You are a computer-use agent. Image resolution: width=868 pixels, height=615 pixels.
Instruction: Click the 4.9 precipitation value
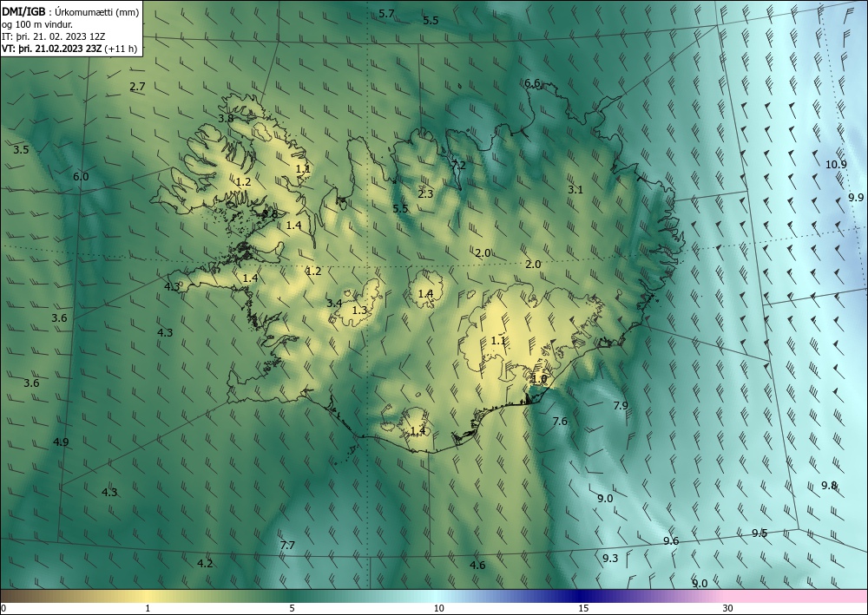61,442
